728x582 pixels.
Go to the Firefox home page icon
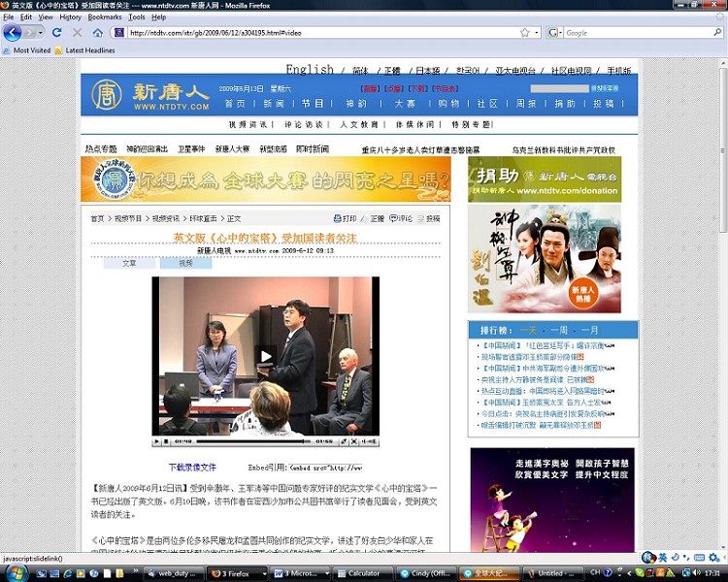(x=97, y=33)
